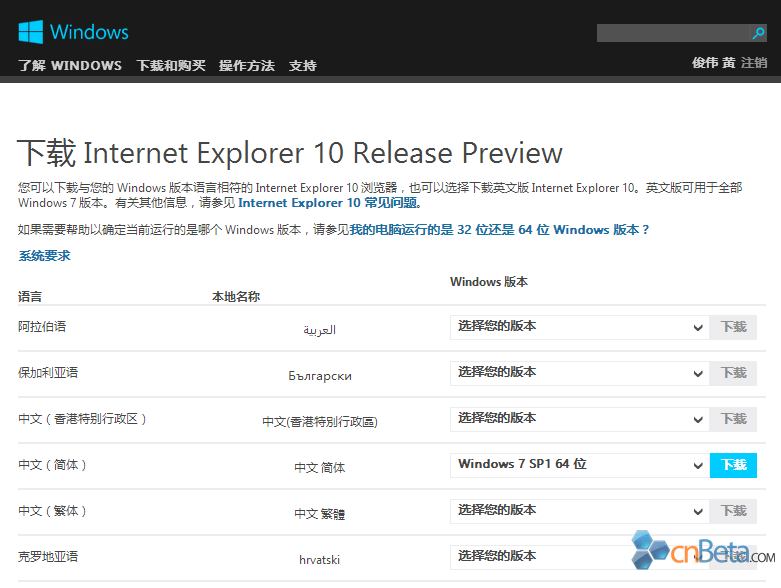Open the 支持 menu

(302, 66)
